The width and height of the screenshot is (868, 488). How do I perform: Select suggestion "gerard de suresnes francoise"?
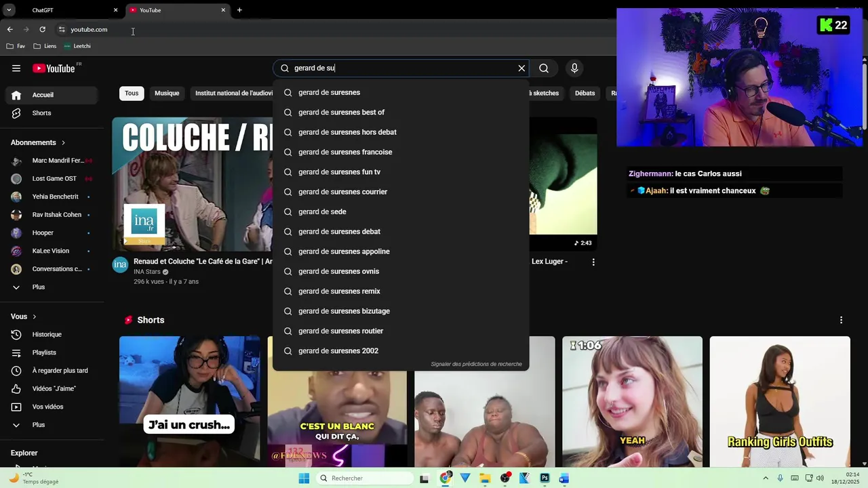pyautogui.click(x=401, y=152)
